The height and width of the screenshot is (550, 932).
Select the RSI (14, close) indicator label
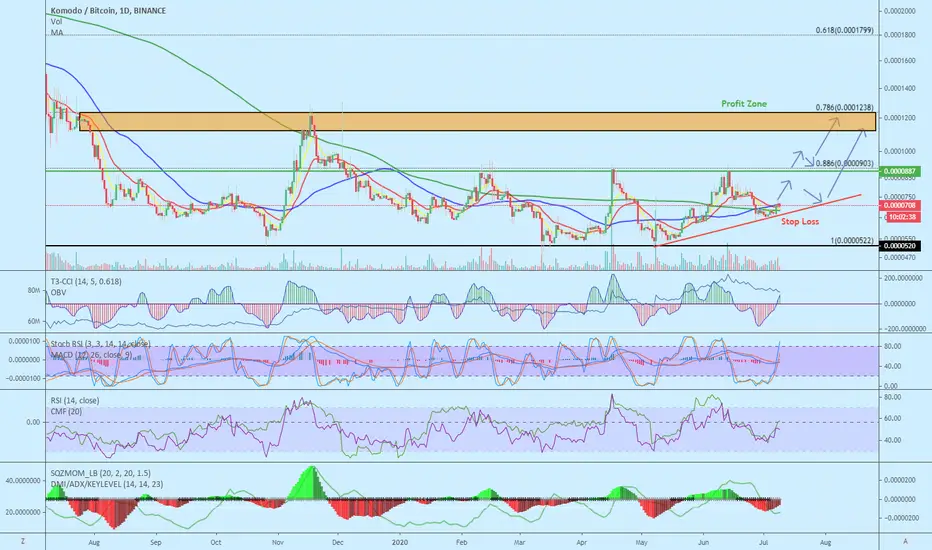pos(75,400)
